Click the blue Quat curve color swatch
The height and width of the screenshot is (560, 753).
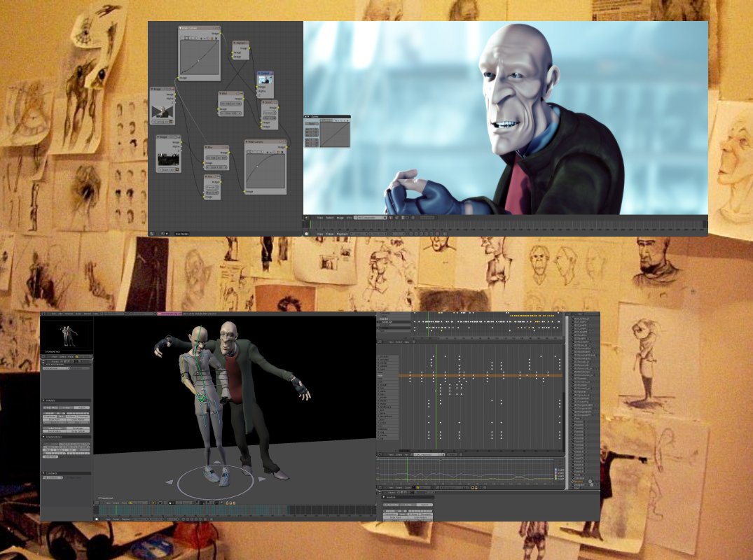[x=556, y=470]
